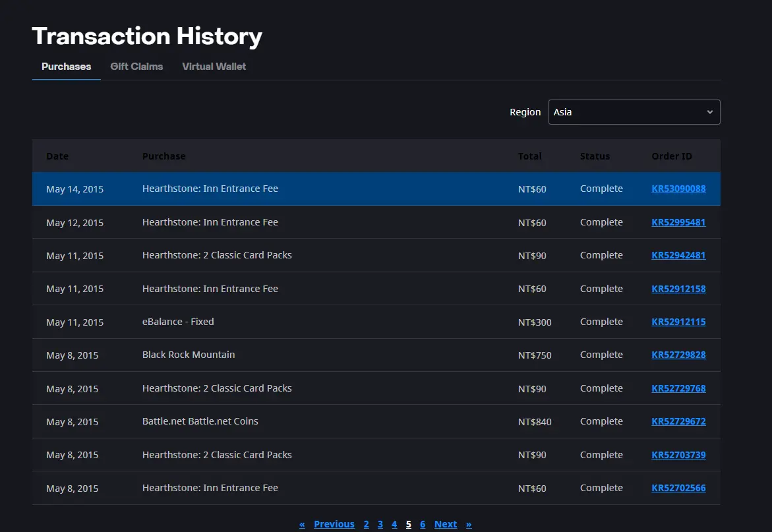772x532 pixels.
Task: Open order KR52729828
Action: (678, 355)
